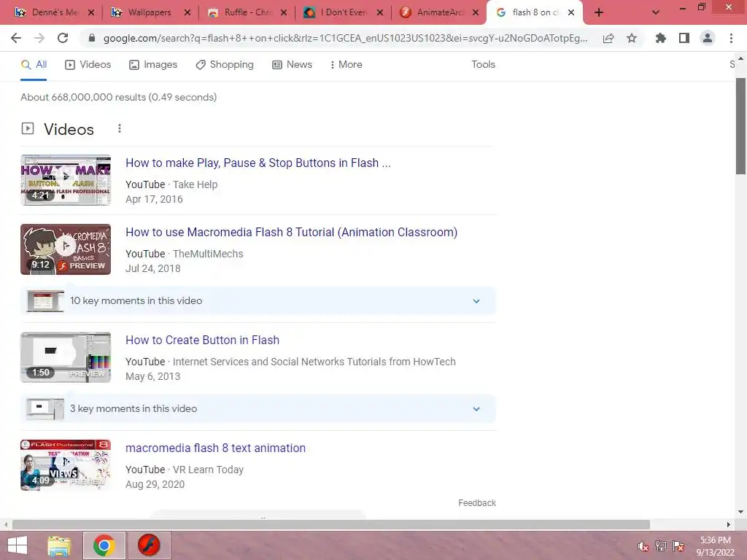Open Play, Pause & Stop Buttons video link
Screen dimensions: 747x560
(x=258, y=163)
